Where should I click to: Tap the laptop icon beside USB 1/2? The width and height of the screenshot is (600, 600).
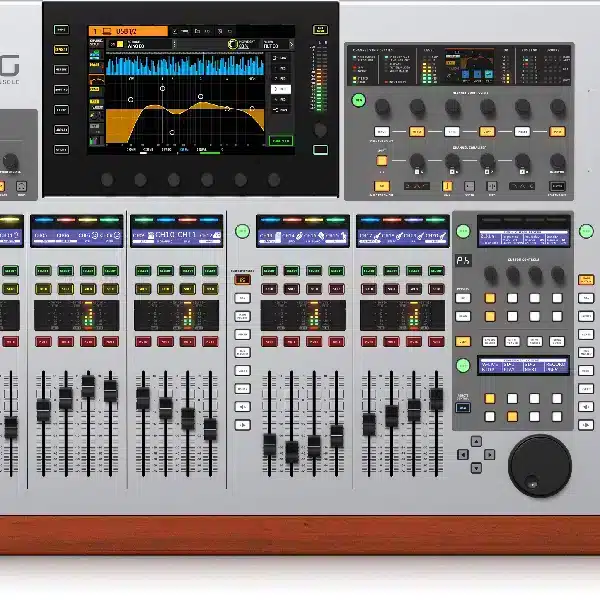tap(106, 31)
